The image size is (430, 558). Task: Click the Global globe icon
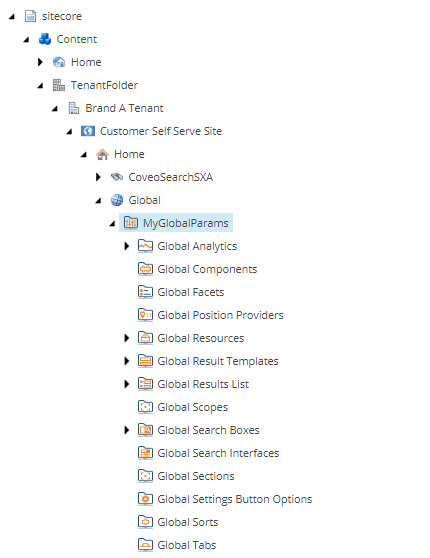pyautogui.click(x=117, y=200)
